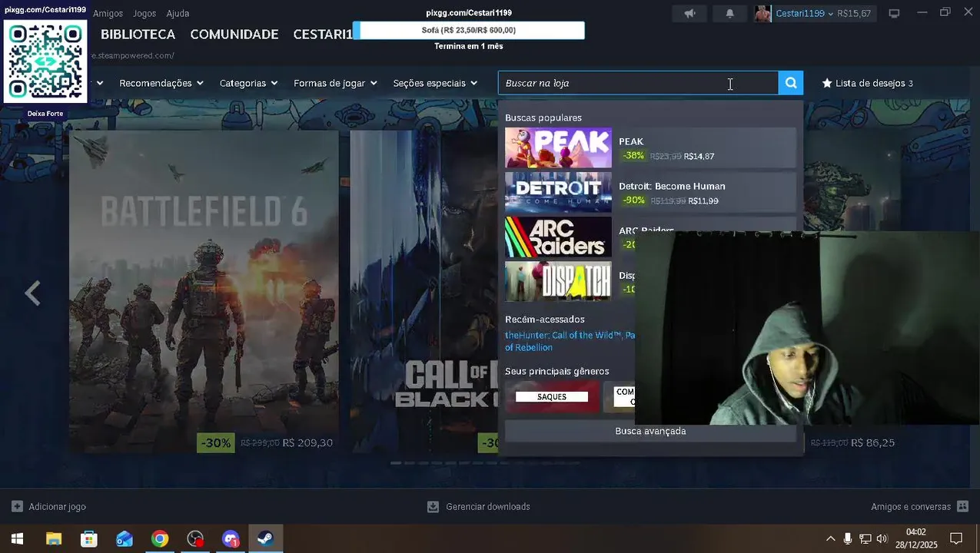Click the wallet balance R$15,67
980x553 pixels.
tap(854, 13)
